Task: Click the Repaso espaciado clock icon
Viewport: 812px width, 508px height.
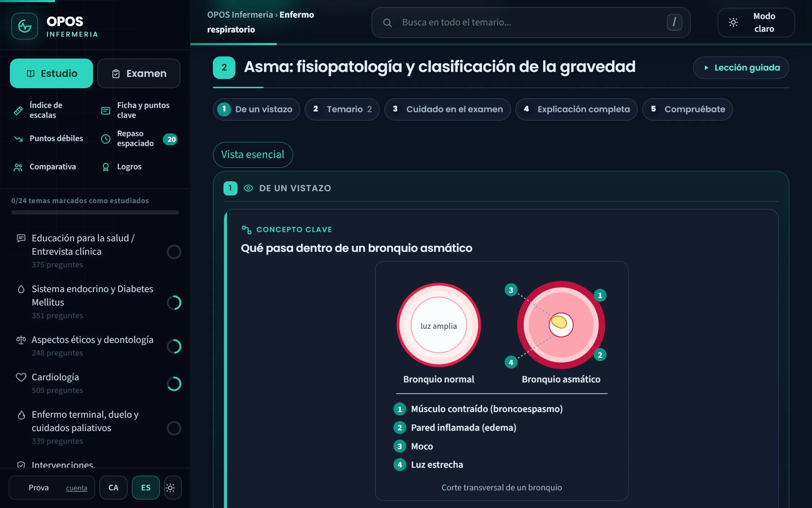Action: (106, 139)
